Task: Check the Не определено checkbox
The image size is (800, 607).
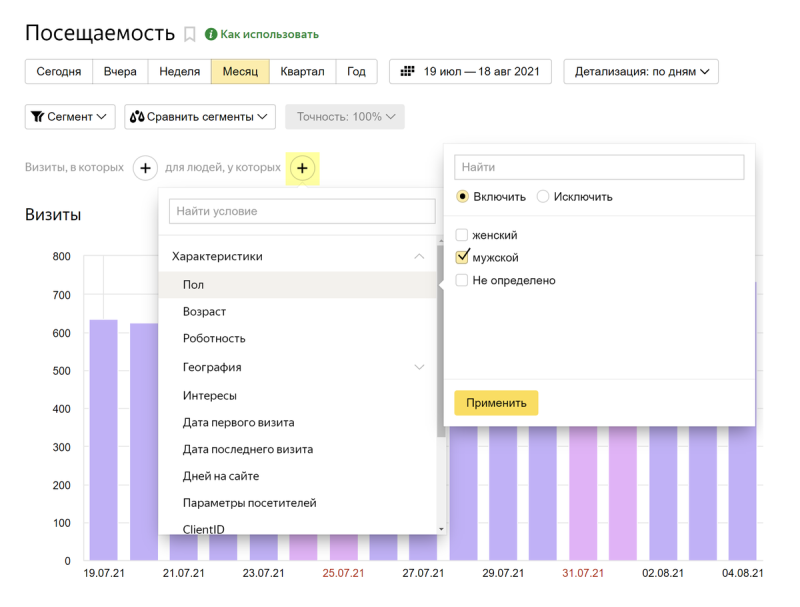Action: [461, 280]
